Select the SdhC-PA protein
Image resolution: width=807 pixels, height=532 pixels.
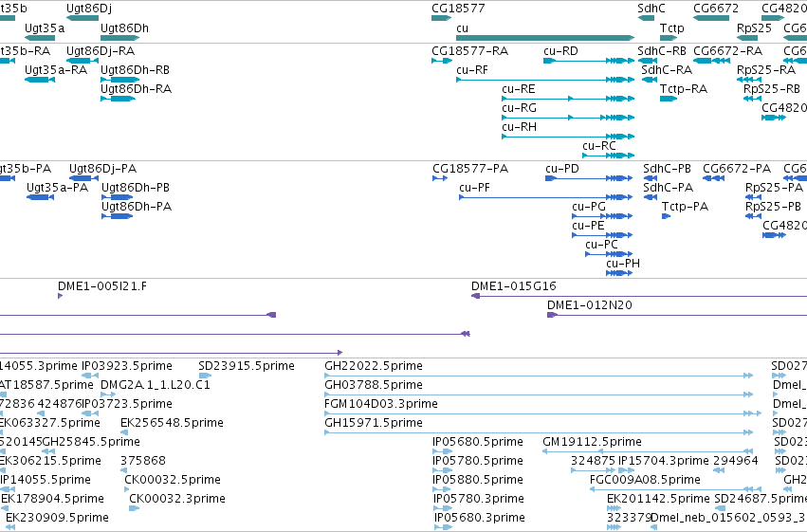tap(650, 197)
